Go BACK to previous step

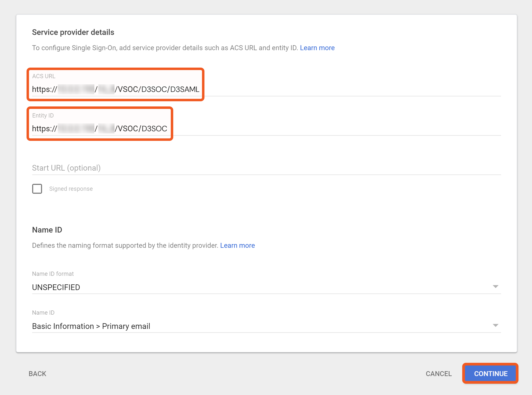click(x=37, y=374)
